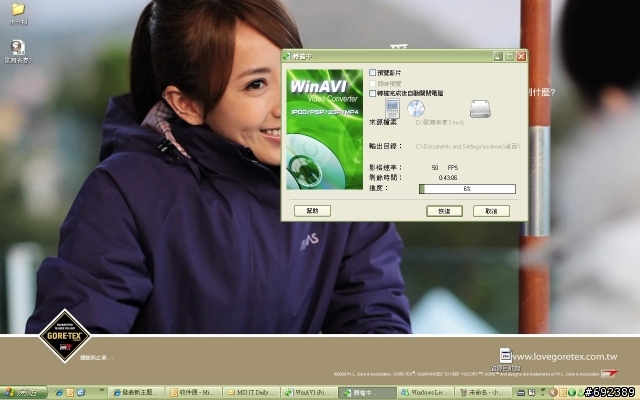The image size is (640, 400).
Task: Select the yellow folder icon on the desktop
Action: (x=18, y=9)
